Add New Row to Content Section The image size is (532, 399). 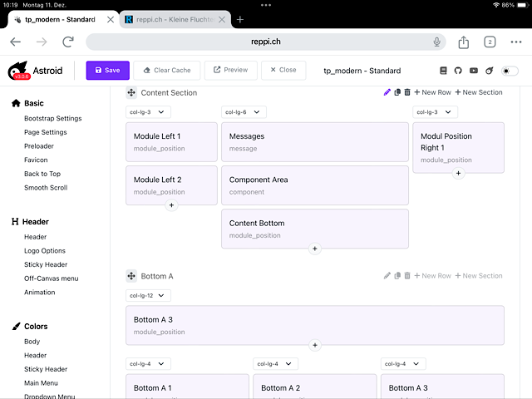432,92
